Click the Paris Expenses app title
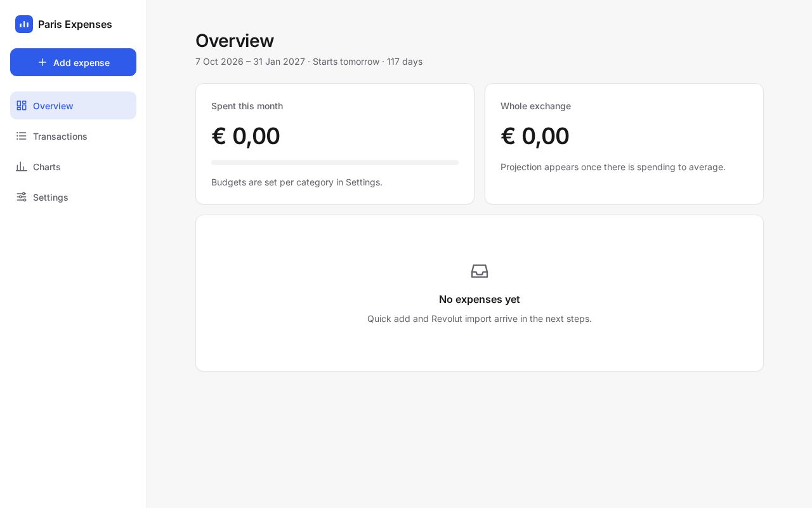812x508 pixels. coord(75,24)
